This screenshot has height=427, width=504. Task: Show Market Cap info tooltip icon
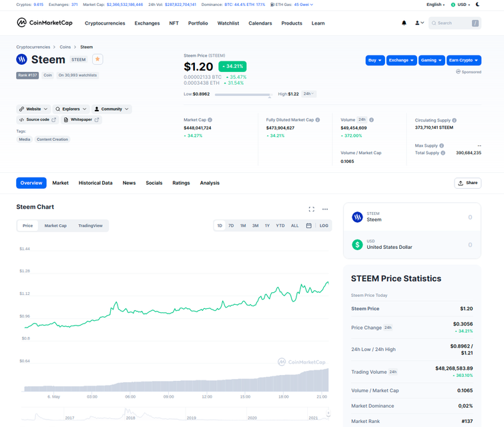[x=210, y=120]
